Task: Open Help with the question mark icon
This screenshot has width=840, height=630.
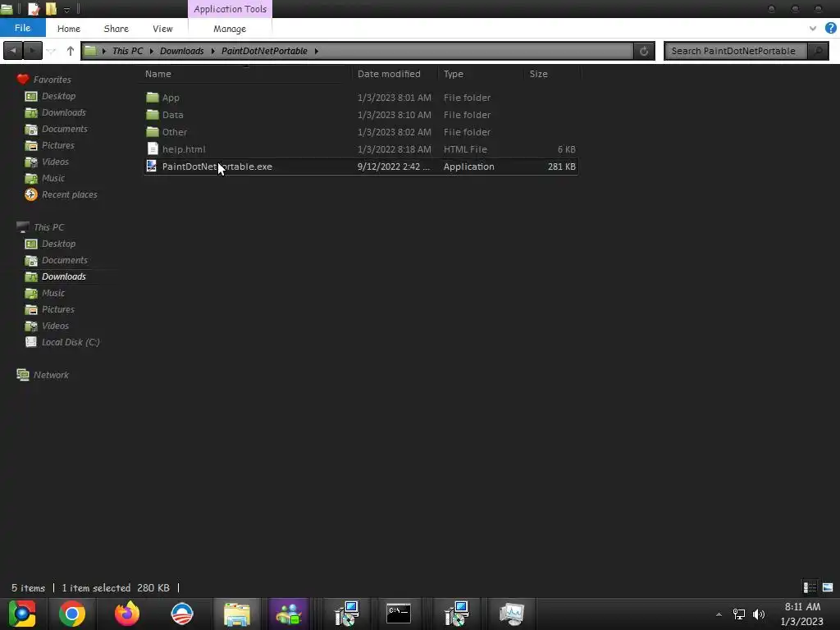Action: pyautogui.click(x=830, y=28)
